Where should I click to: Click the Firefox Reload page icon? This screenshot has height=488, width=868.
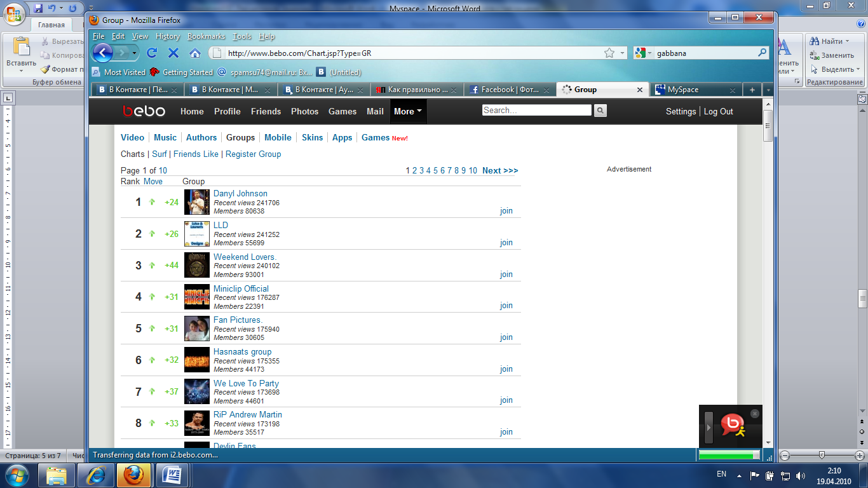pos(152,53)
